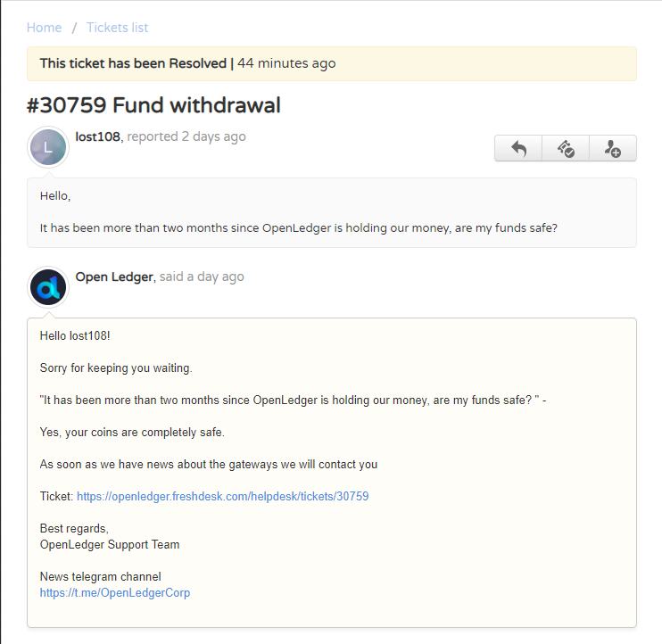Screen dimensions: 662x644
Task: Click the 'Best regards,' line
Action: [x=74, y=528]
